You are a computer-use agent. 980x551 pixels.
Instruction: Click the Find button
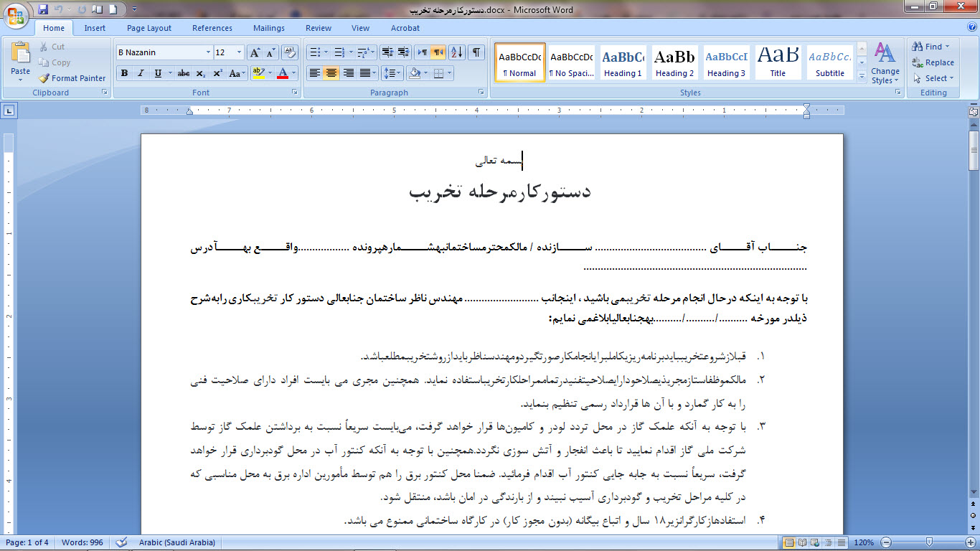click(x=930, y=47)
